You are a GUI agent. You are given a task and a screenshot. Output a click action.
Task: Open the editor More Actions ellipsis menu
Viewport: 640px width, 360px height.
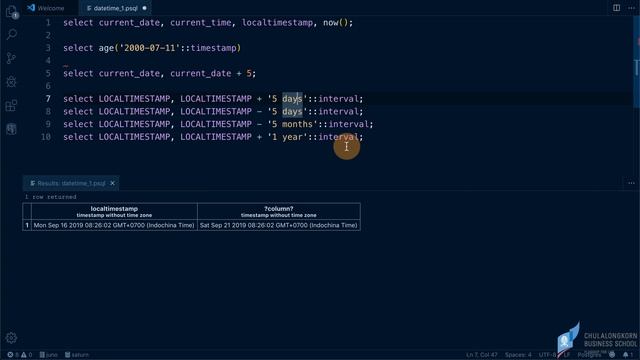631,8
